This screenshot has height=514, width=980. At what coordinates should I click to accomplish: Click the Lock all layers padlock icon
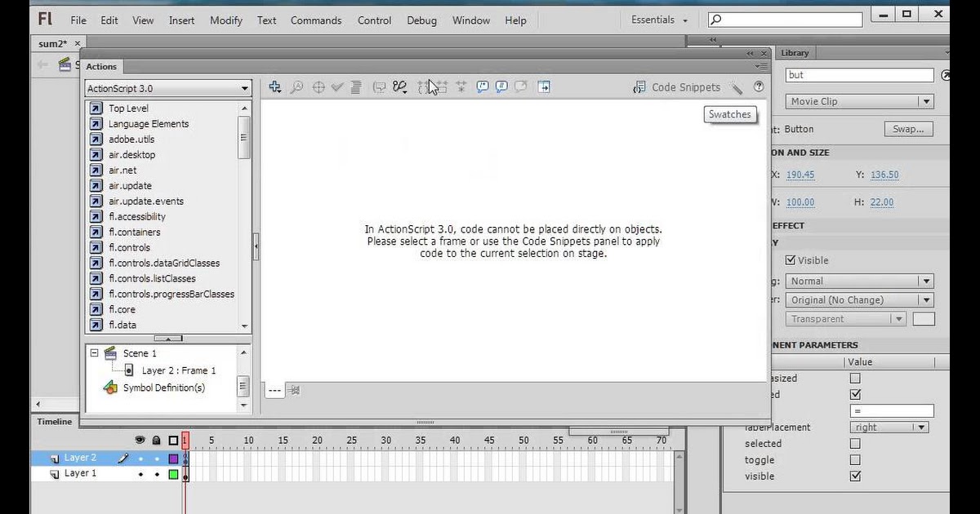click(156, 441)
